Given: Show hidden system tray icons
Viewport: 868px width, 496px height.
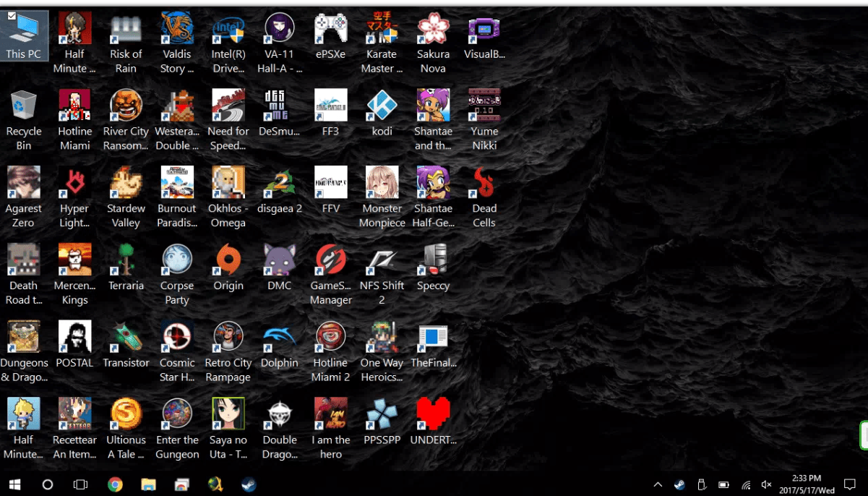Looking at the screenshot, I should (x=658, y=484).
